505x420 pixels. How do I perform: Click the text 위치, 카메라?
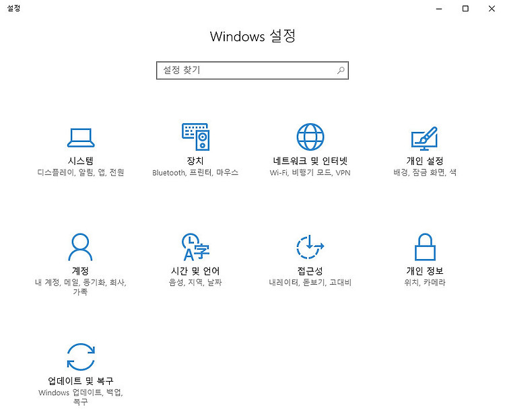(x=425, y=283)
